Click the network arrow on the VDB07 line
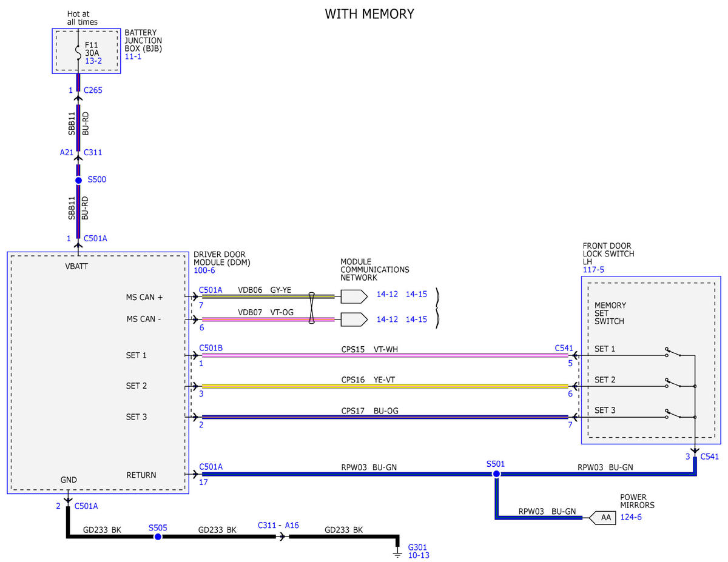Image resolution: width=728 pixels, height=562 pixels. (x=354, y=319)
